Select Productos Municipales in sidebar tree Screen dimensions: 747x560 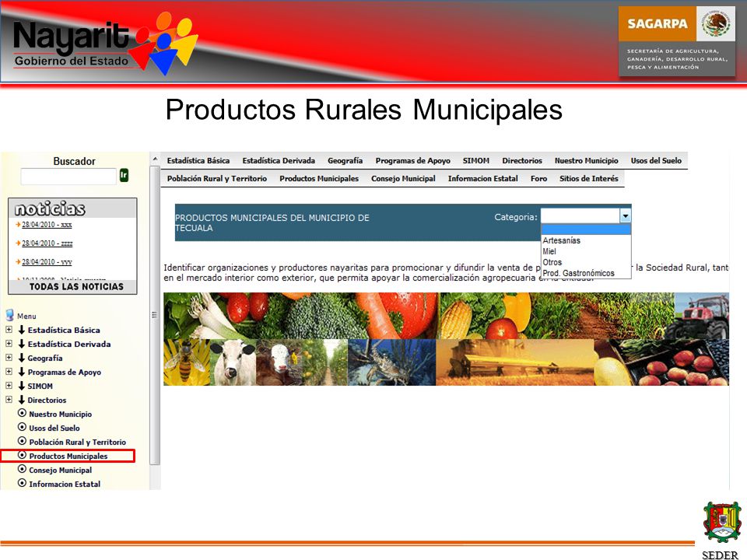pos(68,456)
